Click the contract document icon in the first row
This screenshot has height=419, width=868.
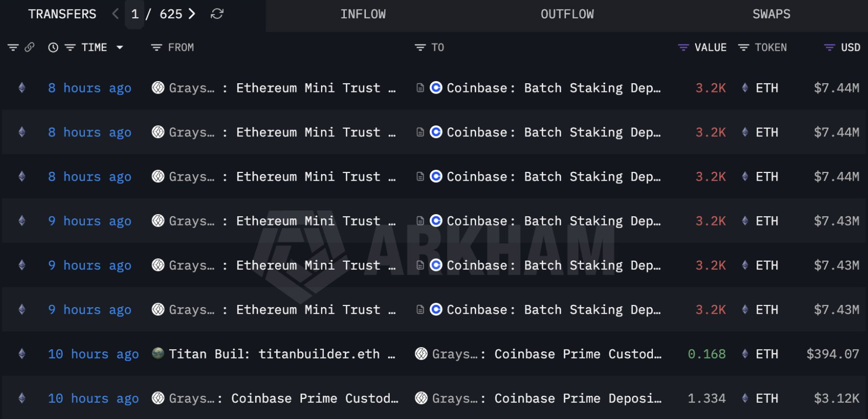click(x=420, y=88)
